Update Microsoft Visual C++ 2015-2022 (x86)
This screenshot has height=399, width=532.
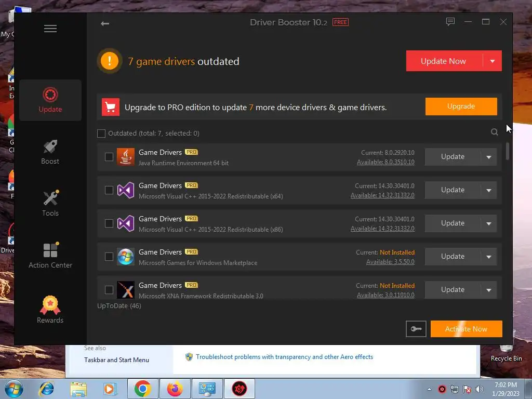(x=453, y=223)
